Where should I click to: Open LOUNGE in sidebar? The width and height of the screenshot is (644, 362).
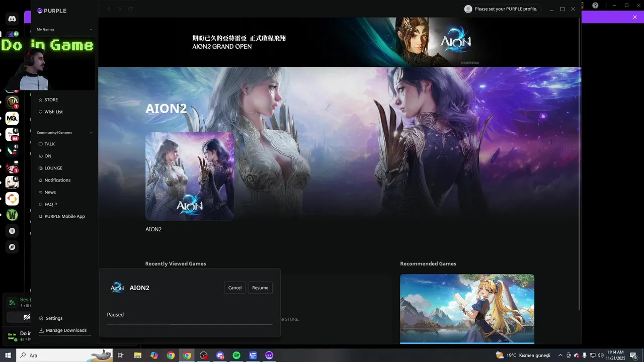[50, 168]
